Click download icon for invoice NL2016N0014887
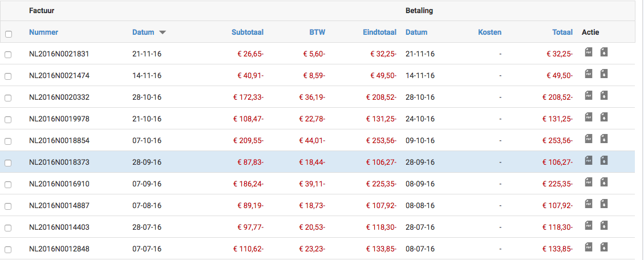 click(x=604, y=204)
